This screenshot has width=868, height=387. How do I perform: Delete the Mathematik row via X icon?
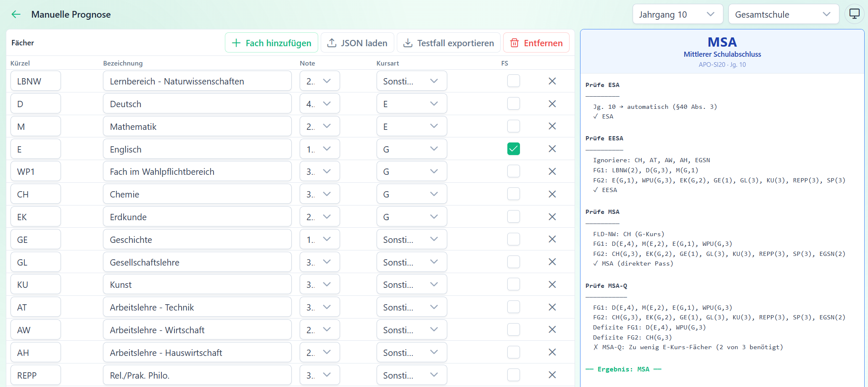pos(552,126)
